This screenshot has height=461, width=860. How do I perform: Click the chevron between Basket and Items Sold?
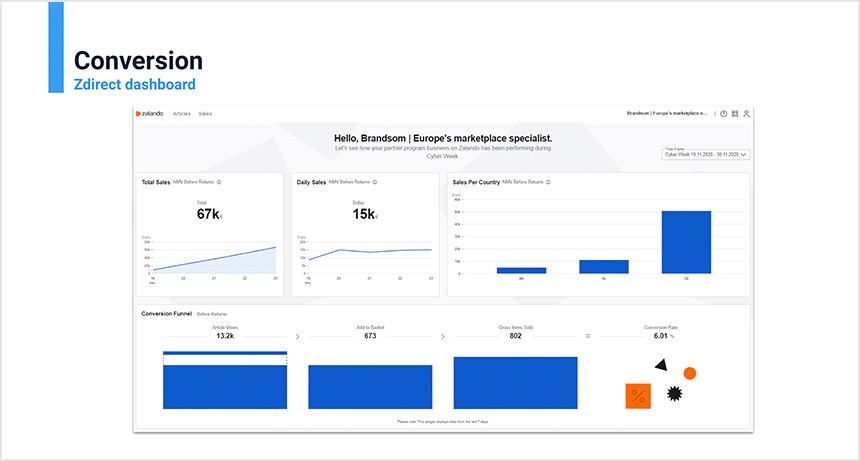(x=443, y=337)
